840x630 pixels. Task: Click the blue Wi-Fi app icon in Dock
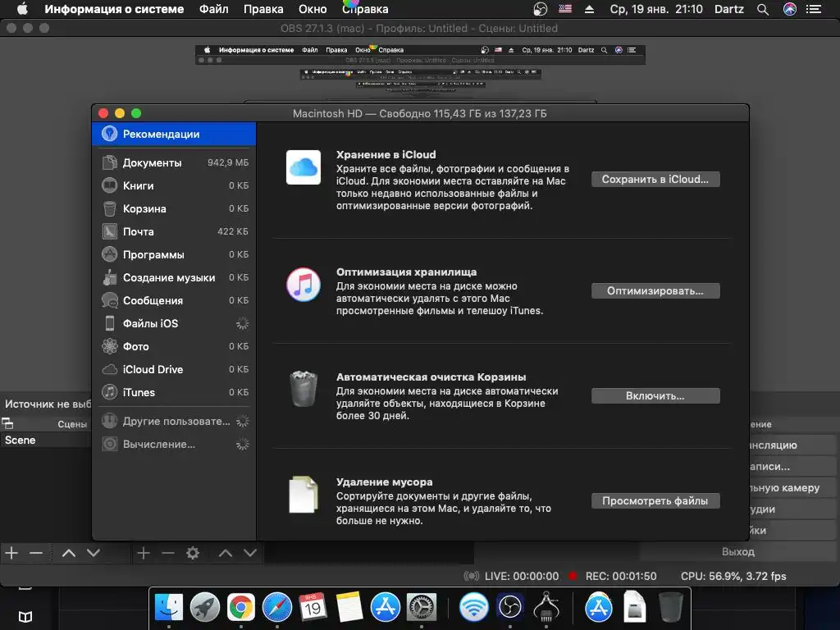(473, 608)
